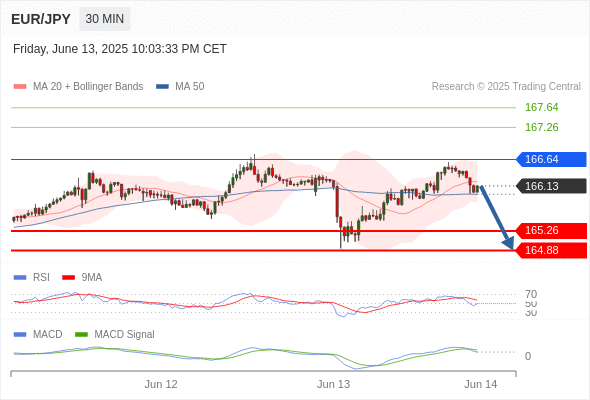The width and height of the screenshot is (590, 400).
Task: Click the MACD Signal green legend swatch
Action: coord(82,335)
